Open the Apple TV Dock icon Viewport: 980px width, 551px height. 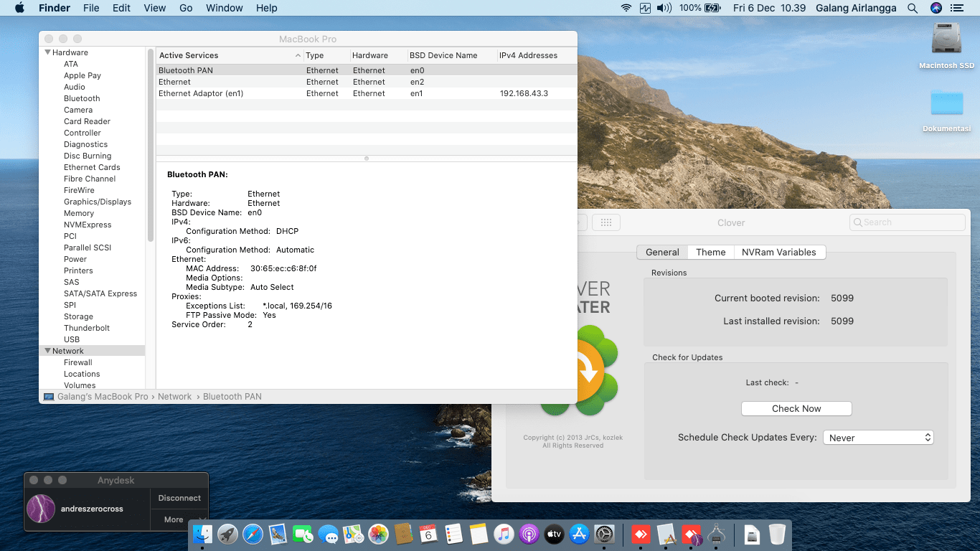[x=554, y=534]
